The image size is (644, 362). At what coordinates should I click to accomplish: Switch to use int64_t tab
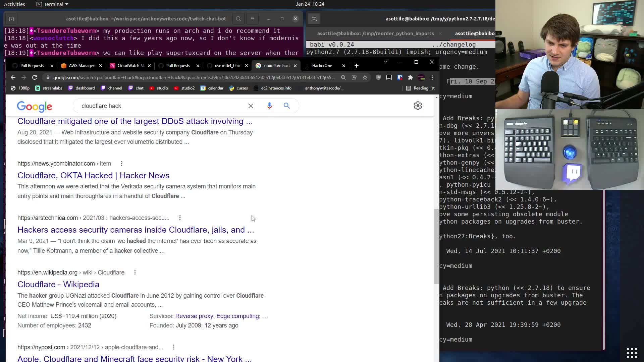click(227, 66)
